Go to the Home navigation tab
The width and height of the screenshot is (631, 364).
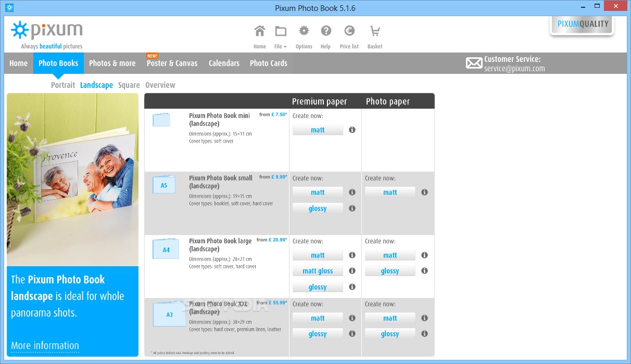pos(19,63)
